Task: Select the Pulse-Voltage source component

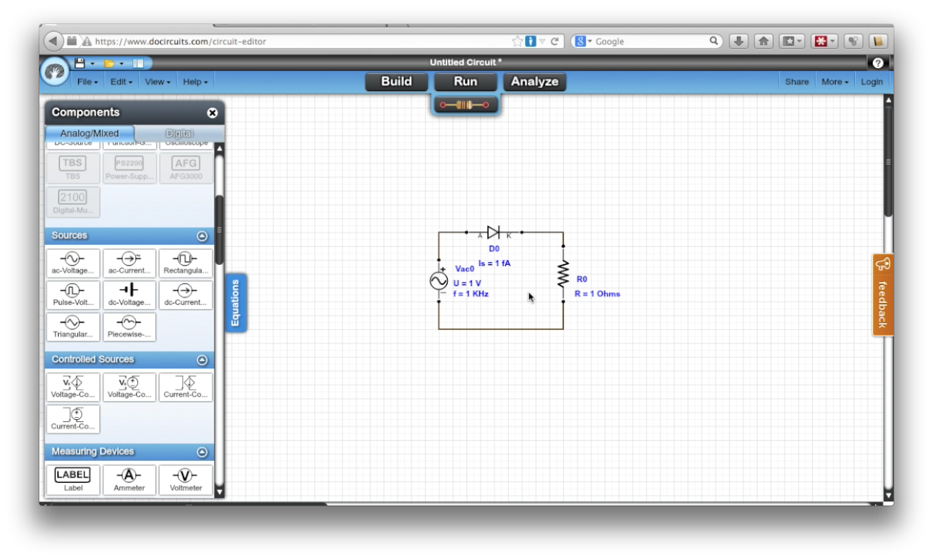Action: (x=73, y=294)
